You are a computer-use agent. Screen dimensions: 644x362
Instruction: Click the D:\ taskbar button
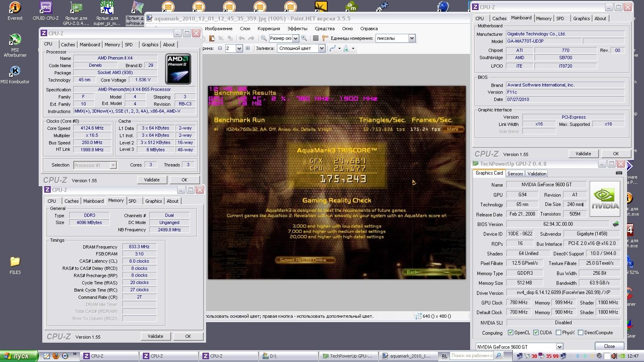coord(289,356)
